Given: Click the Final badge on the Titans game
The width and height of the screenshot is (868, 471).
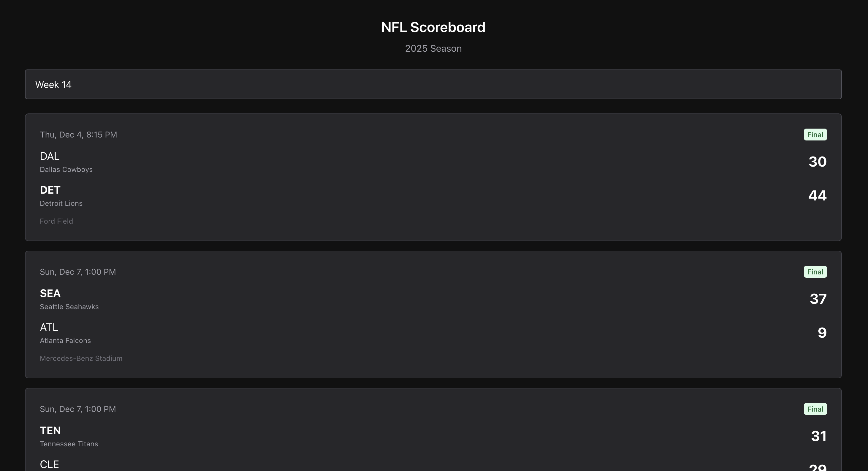Looking at the screenshot, I should 815,409.
